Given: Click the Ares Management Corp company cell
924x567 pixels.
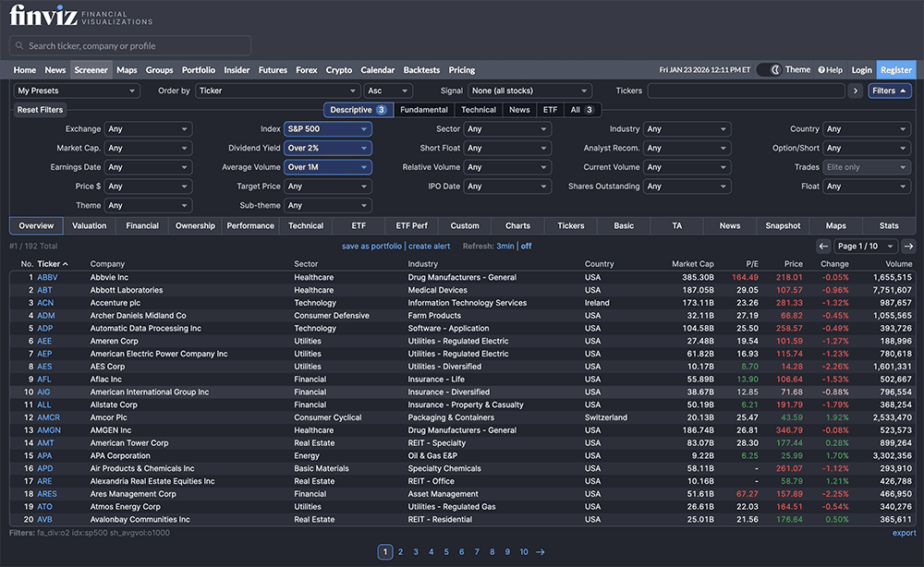Looking at the screenshot, I should click(132, 494).
